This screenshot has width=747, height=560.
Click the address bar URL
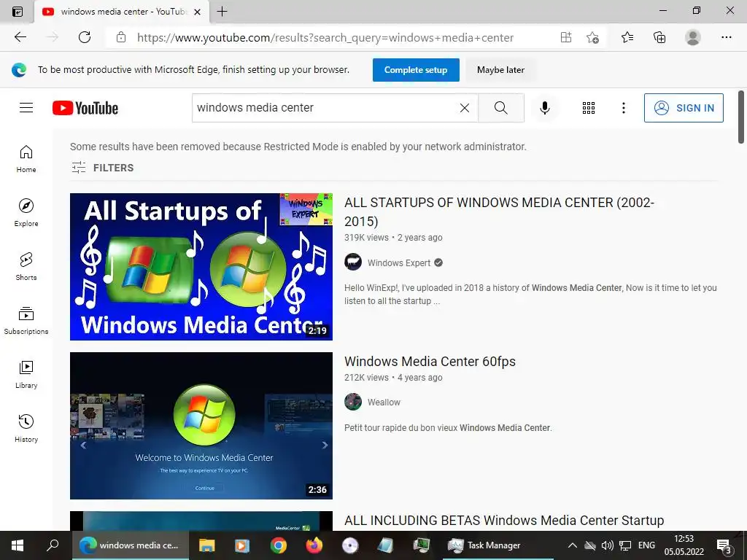[x=325, y=38]
